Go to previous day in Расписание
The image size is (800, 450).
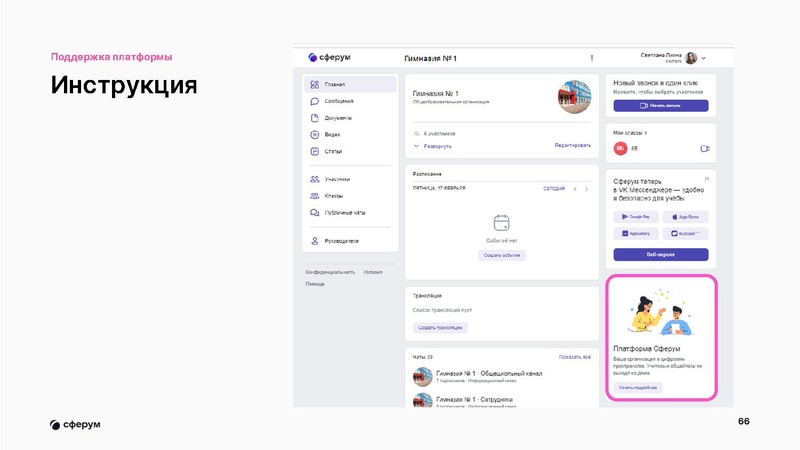pyautogui.click(x=574, y=188)
